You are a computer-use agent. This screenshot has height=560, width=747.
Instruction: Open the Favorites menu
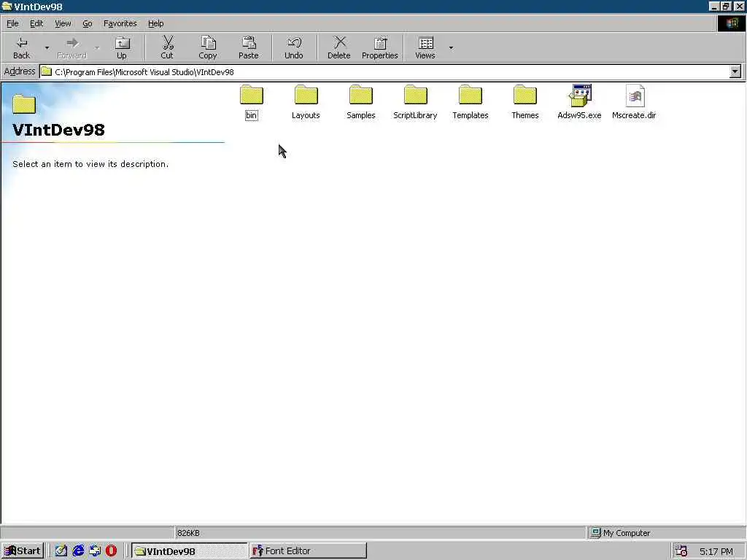pos(120,23)
